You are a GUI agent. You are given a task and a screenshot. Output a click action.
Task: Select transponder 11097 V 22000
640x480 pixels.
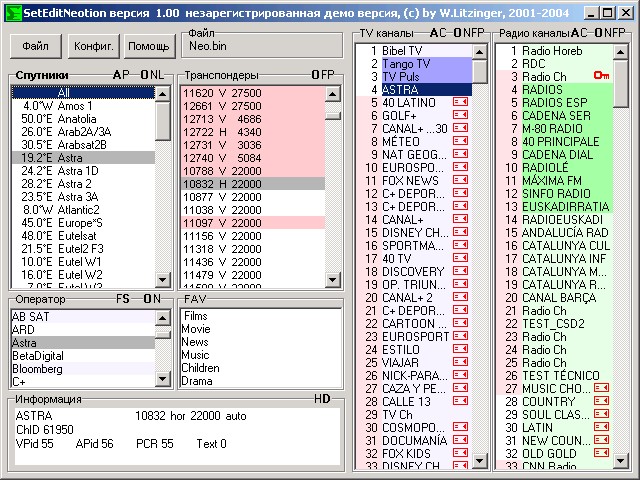click(221, 223)
